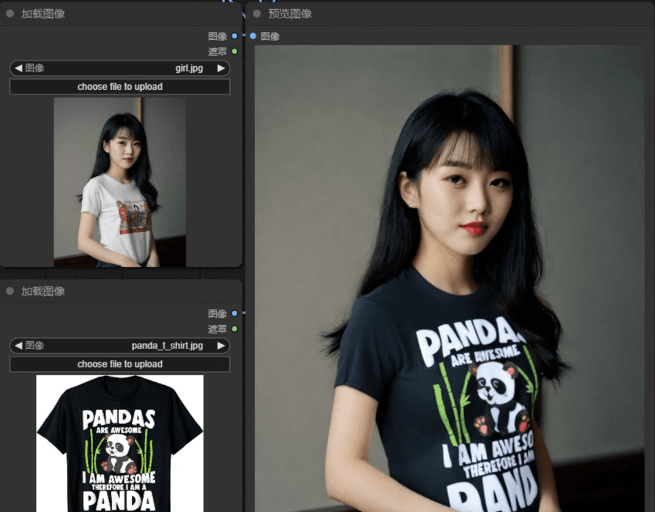Click the generated preview image of girl in panda shirt
Image resolution: width=655 pixels, height=512 pixels.
[x=449, y=278]
